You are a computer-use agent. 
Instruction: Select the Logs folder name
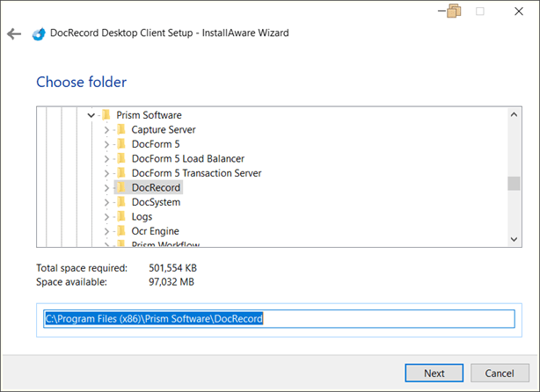pyautogui.click(x=142, y=216)
